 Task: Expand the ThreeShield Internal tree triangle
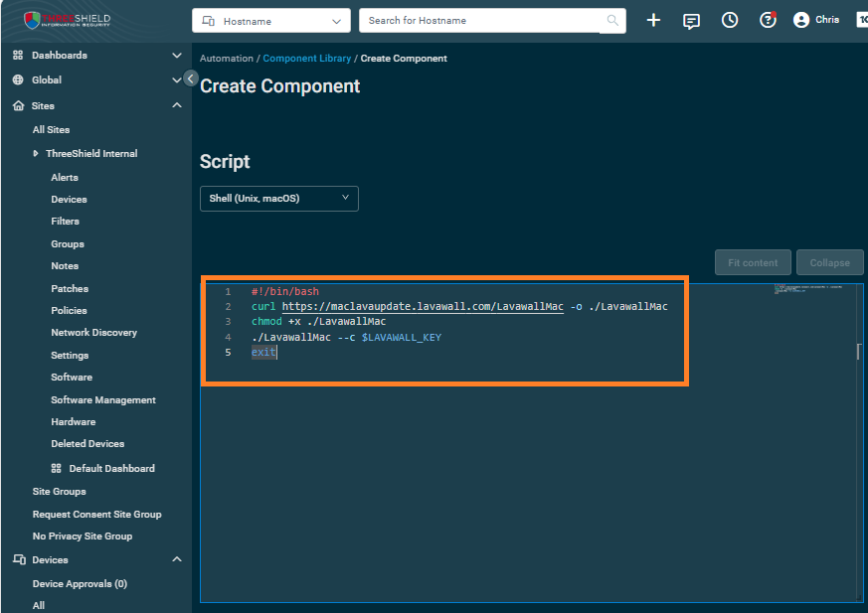click(36, 153)
